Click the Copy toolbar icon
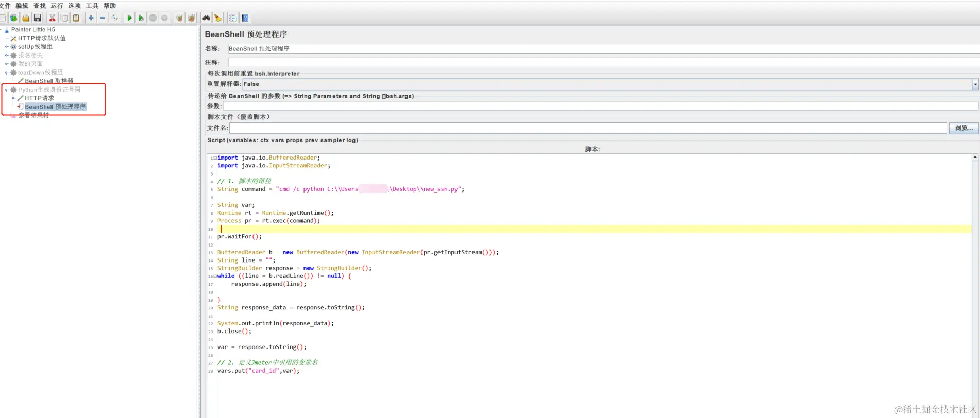 pos(64,18)
